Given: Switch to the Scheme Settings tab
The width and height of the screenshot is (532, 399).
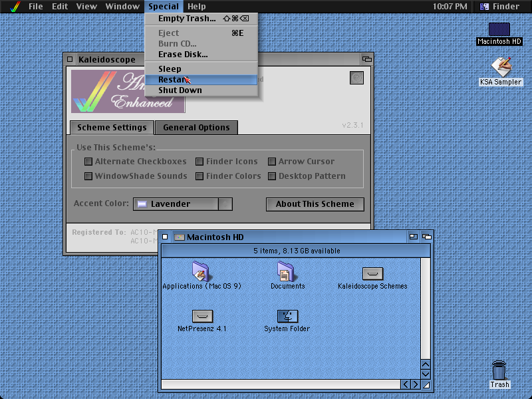Looking at the screenshot, I should [x=112, y=128].
